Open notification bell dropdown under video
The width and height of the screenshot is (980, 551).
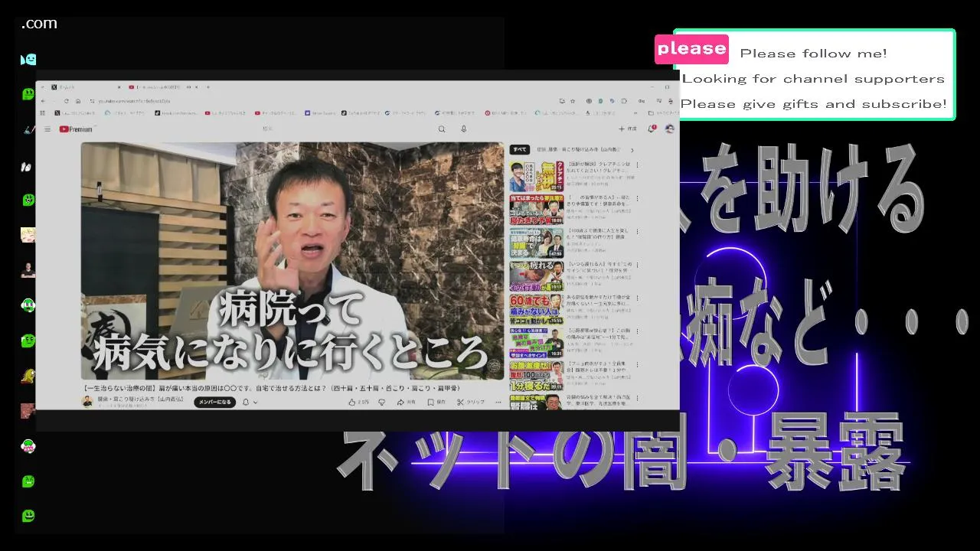pos(250,402)
